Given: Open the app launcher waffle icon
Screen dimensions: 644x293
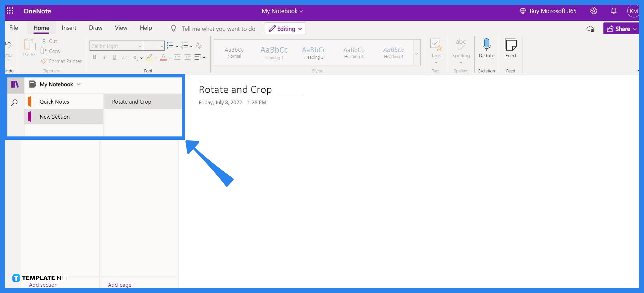Looking at the screenshot, I should [x=10, y=11].
